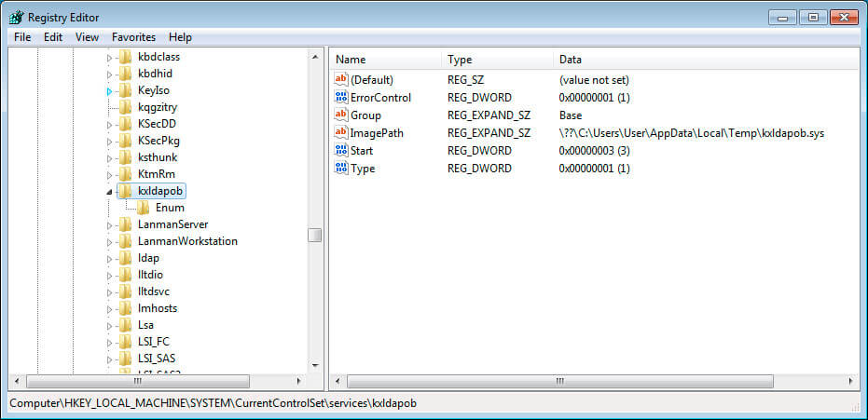Click the LanmanServer folder icon
This screenshot has height=420, width=868.
(x=126, y=224)
